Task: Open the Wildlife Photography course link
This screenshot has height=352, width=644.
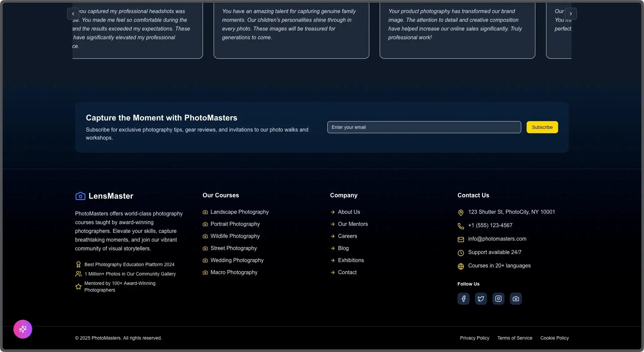Action: 235,236
